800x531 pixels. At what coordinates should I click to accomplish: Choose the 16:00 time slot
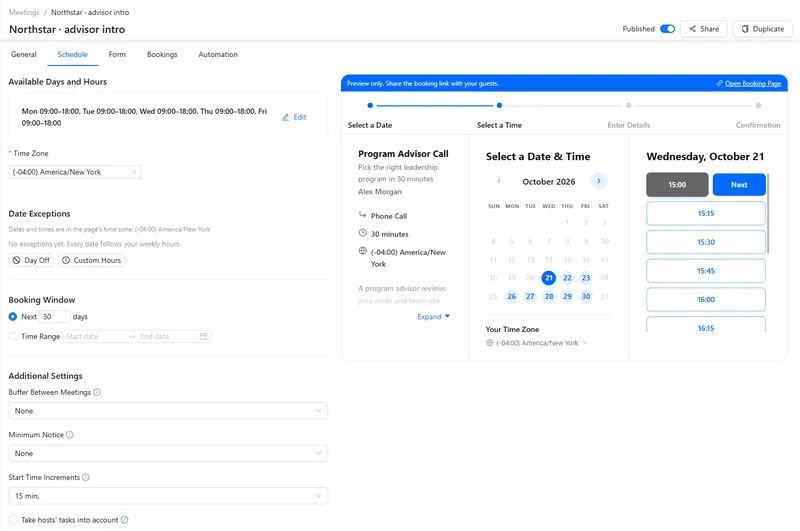pos(706,299)
